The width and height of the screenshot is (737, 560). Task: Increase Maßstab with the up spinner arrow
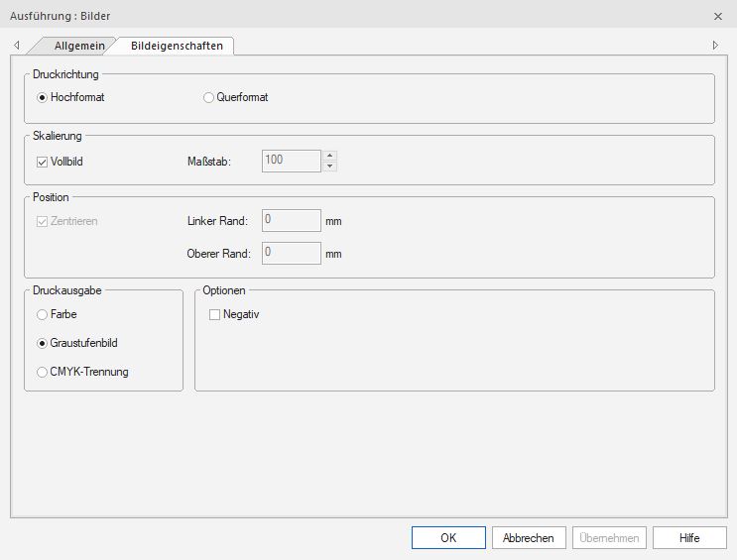pos(330,156)
